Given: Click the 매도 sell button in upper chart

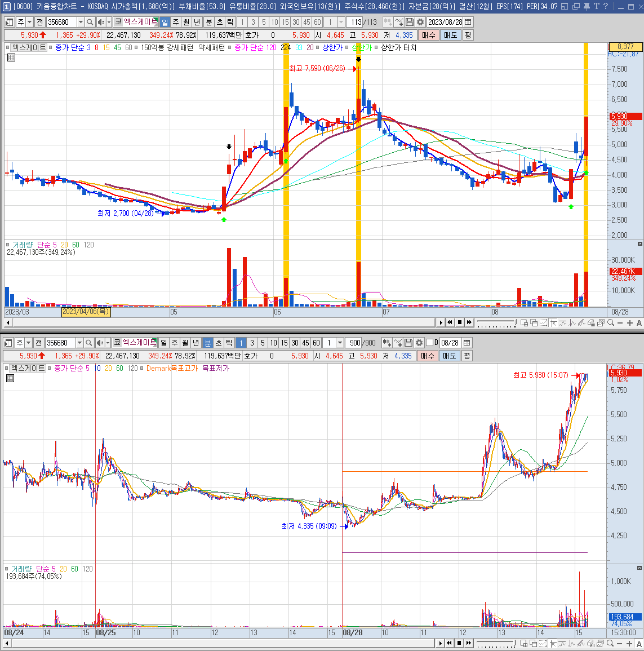Looking at the screenshot, I should pos(451,36).
